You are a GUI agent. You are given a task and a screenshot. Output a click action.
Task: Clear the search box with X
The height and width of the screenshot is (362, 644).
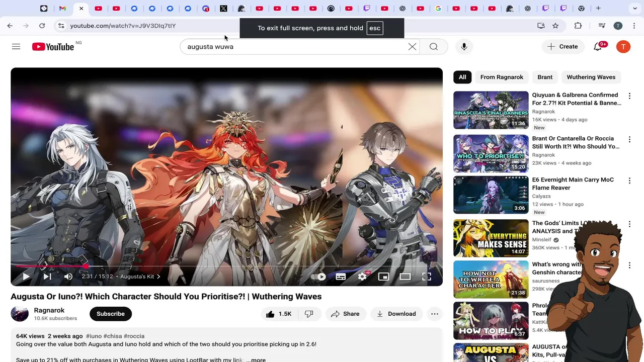coord(412,47)
